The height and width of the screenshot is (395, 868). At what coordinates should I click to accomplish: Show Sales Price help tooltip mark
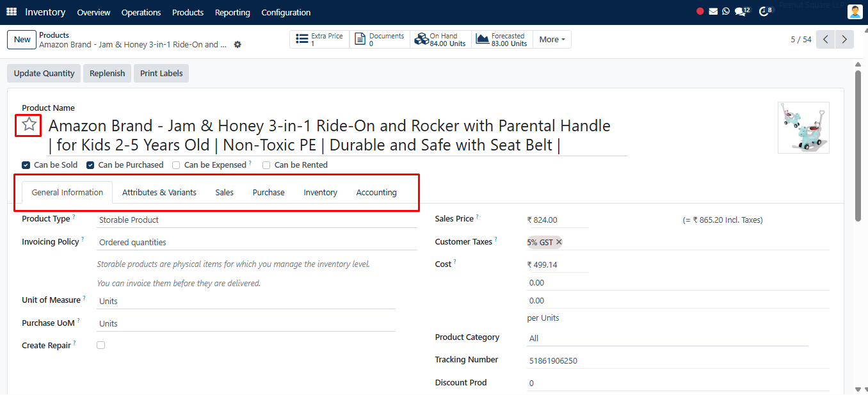click(478, 217)
